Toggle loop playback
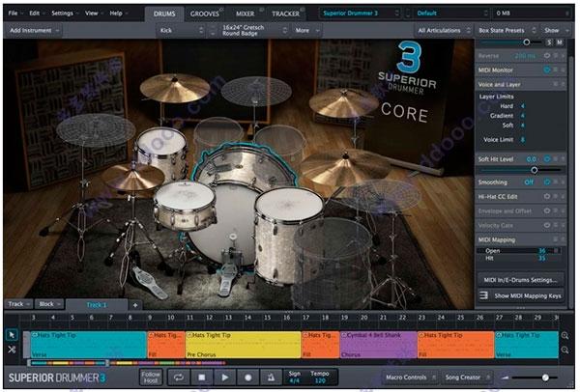 coord(179,378)
